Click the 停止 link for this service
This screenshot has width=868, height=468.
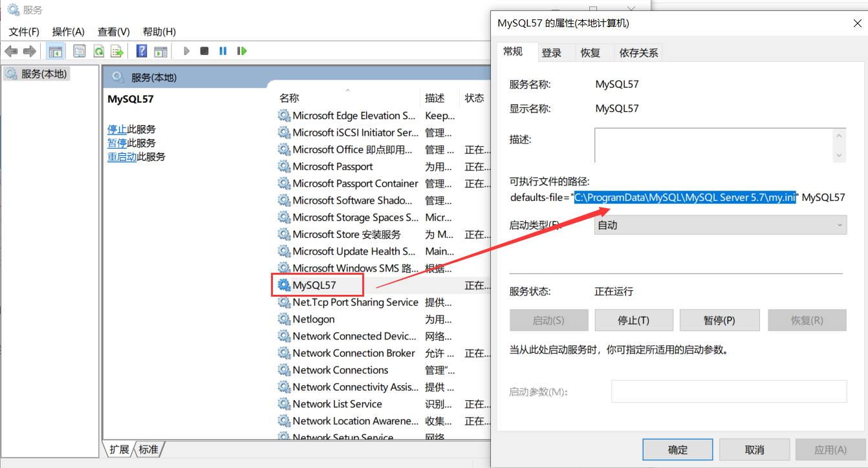coord(117,129)
